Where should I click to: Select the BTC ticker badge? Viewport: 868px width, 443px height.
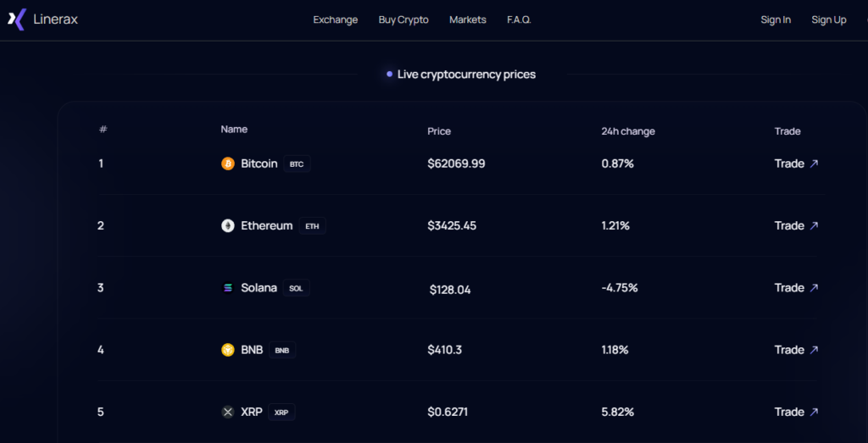[x=297, y=164]
